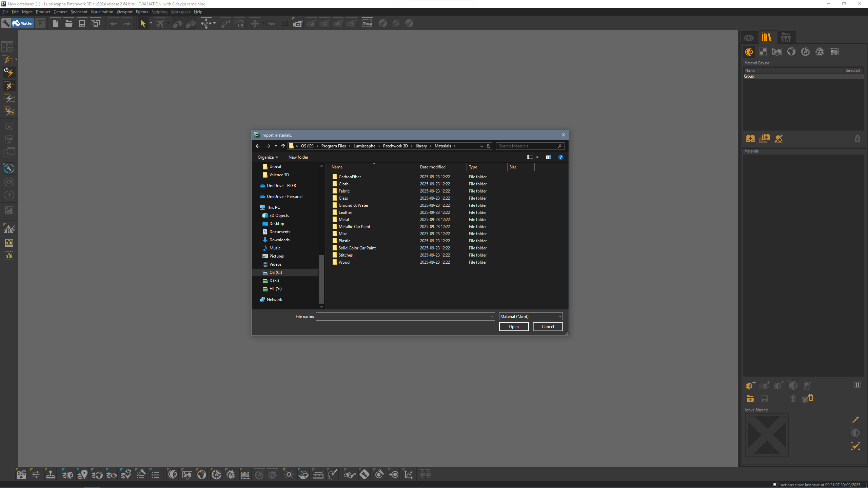Click the textures library icon
Image resolution: width=868 pixels, height=488 pixels.
point(763,52)
